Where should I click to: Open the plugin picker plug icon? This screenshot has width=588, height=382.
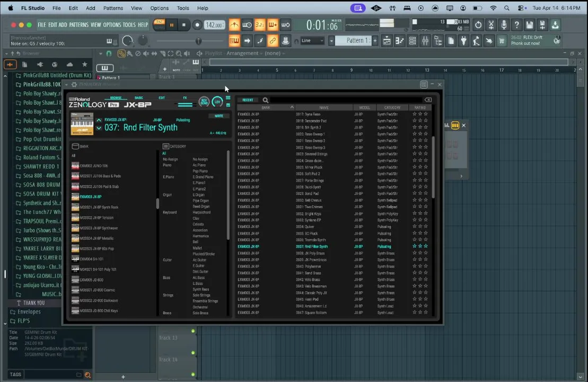463,40
